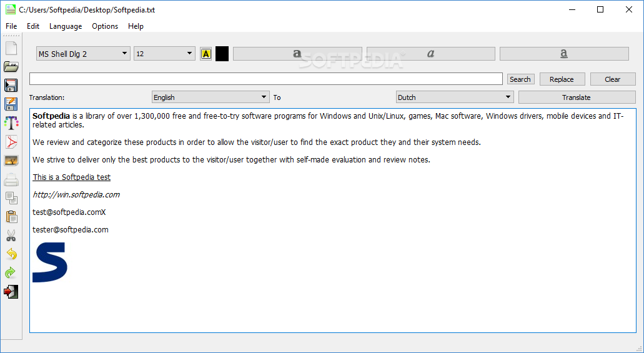Open the Language menu

pos(66,26)
